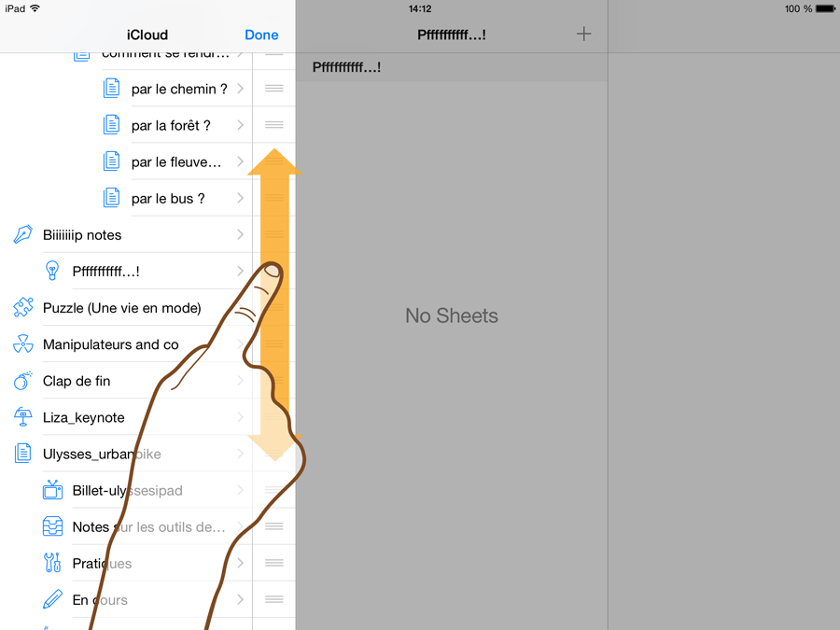Select the "Pratiques" group name
Viewport: 840px width, 630px height.
point(102,564)
